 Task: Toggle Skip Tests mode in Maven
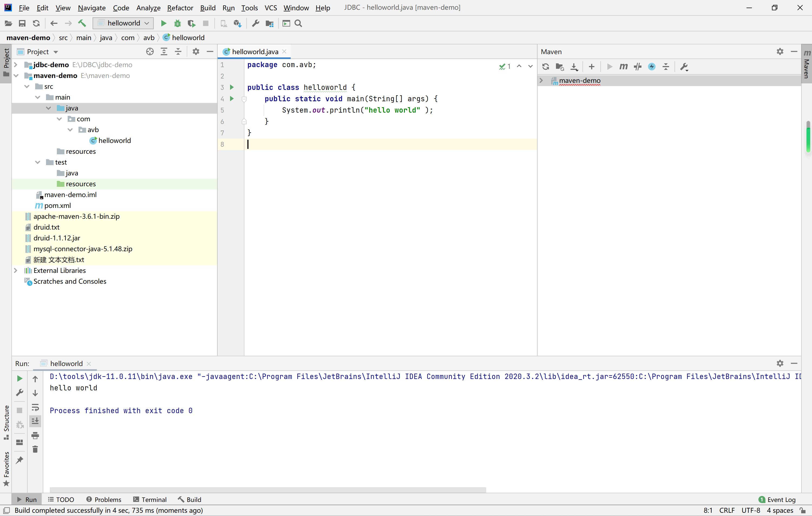click(x=651, y=66)
